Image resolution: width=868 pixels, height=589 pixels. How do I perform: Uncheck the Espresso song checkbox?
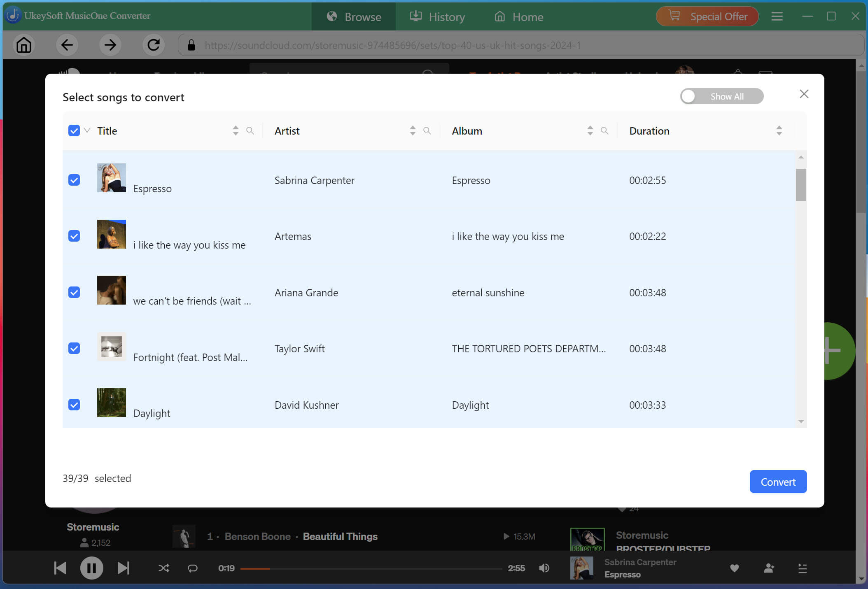tap(74, 180)
